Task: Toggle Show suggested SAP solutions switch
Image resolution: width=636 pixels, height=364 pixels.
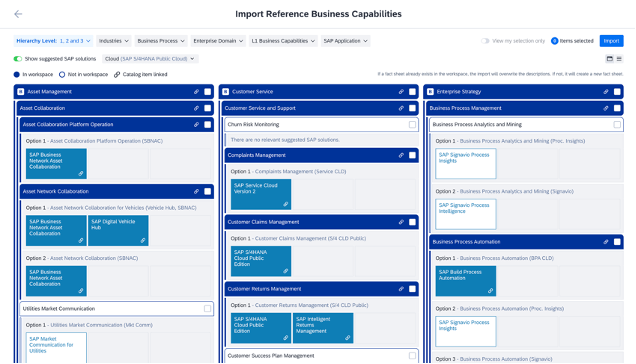Action: 18,59
